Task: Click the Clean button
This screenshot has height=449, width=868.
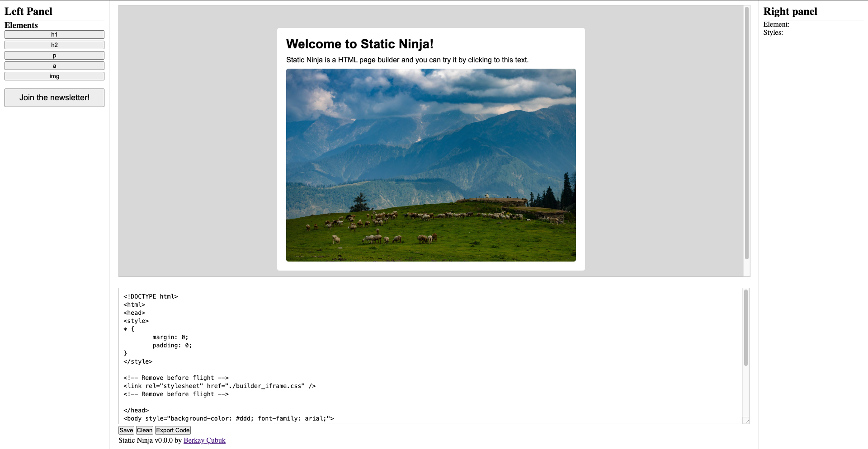Action: tap(145, 430)
